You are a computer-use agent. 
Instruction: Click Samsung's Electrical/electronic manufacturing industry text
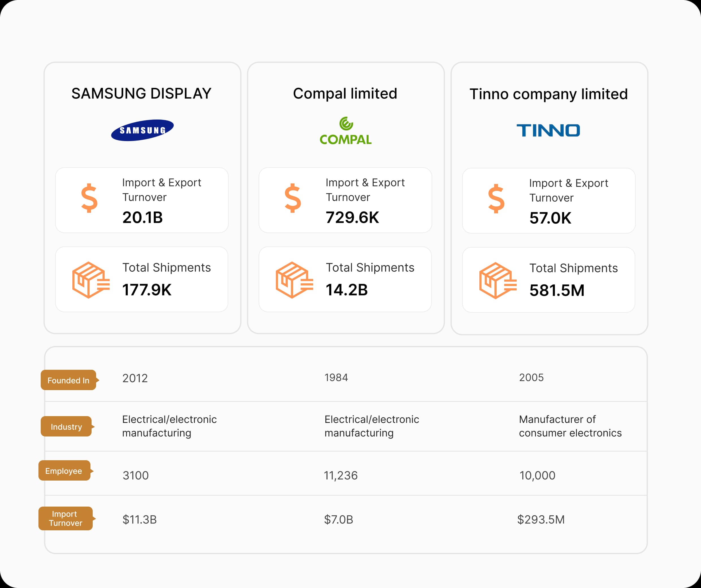pyautogui.click(x=170, y=426)
